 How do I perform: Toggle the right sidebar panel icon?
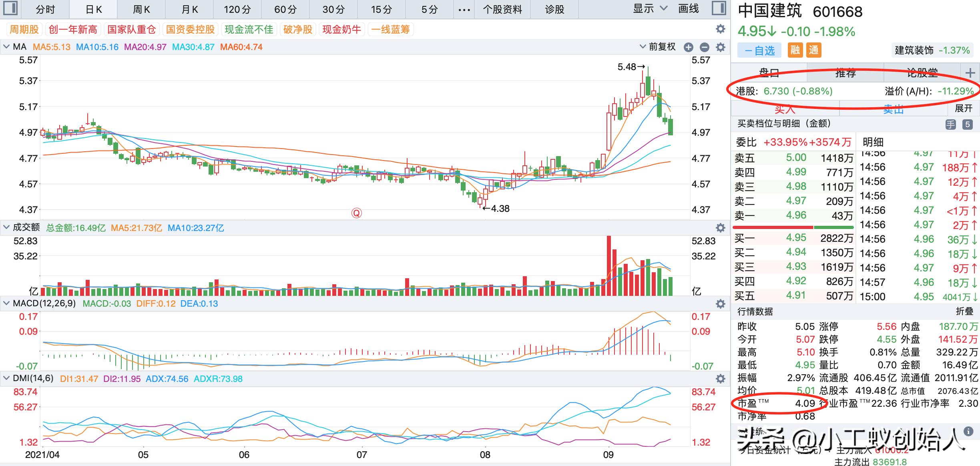point(719,8)
